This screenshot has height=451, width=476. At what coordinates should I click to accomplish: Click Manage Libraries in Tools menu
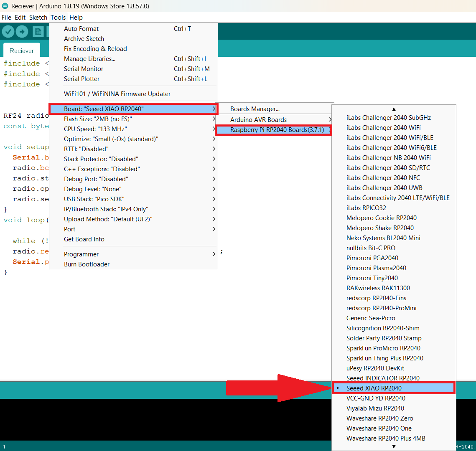tap(89, 59)
